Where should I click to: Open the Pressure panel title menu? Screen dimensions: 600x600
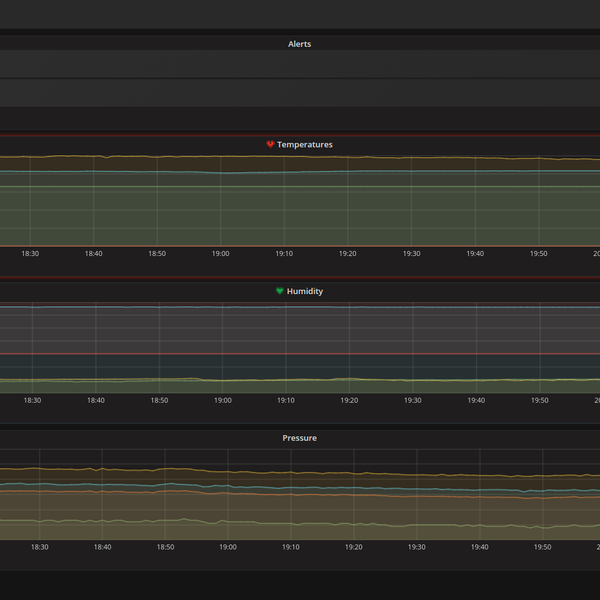pos(299,438)
